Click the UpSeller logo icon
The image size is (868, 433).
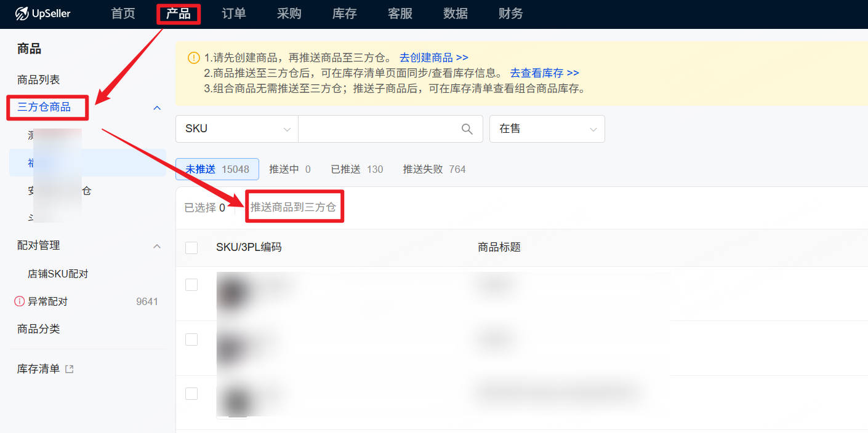pos(22,14)
